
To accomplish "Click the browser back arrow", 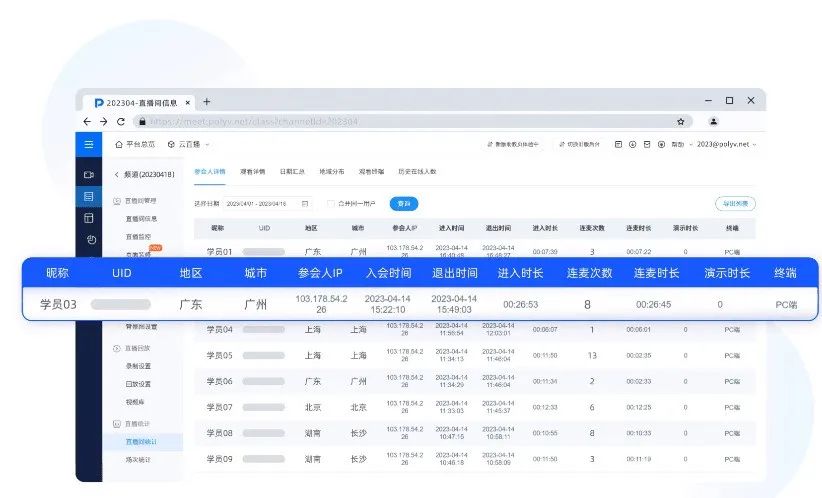I will [x=87, y=121].
